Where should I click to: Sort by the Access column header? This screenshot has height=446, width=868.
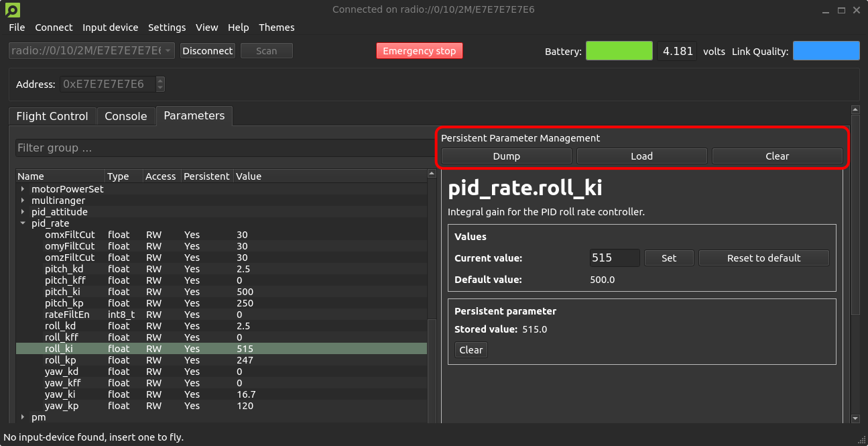click(162, 176)
